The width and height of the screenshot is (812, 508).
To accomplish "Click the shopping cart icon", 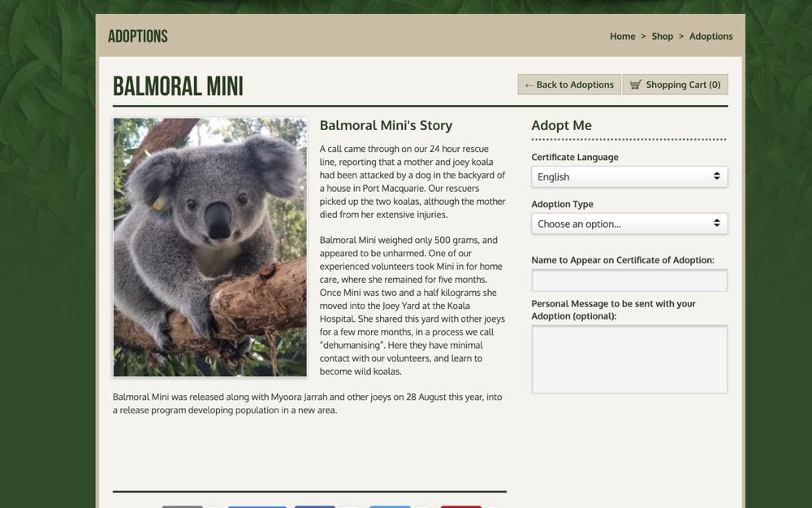I will [636, 85].
